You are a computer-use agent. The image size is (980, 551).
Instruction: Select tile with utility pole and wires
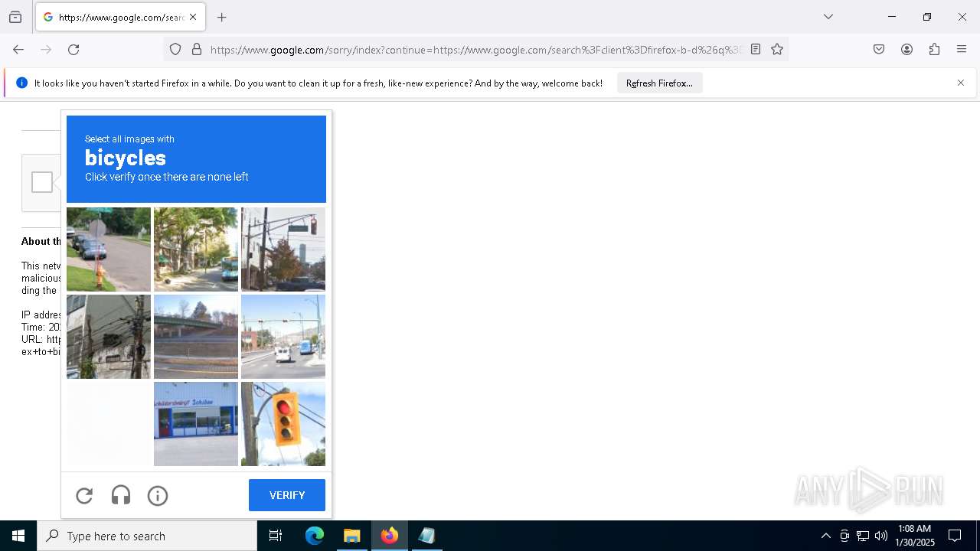pos(109,337)
